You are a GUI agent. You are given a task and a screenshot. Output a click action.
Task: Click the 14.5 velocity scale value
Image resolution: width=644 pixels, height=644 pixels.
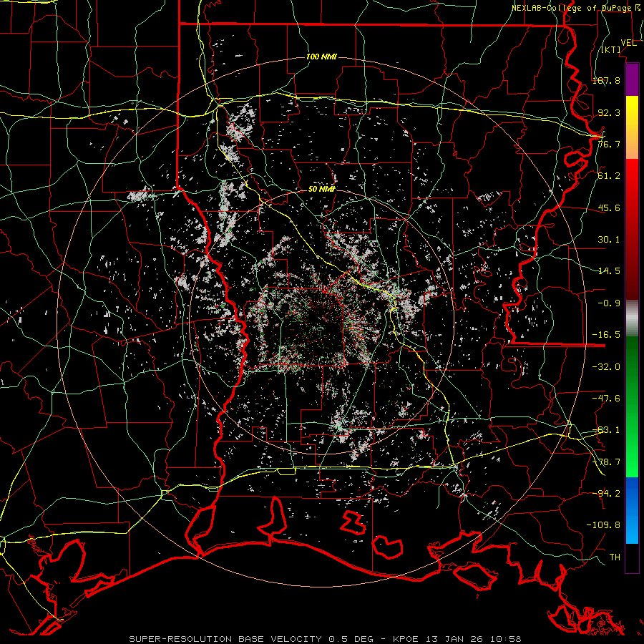click(609, 271)
